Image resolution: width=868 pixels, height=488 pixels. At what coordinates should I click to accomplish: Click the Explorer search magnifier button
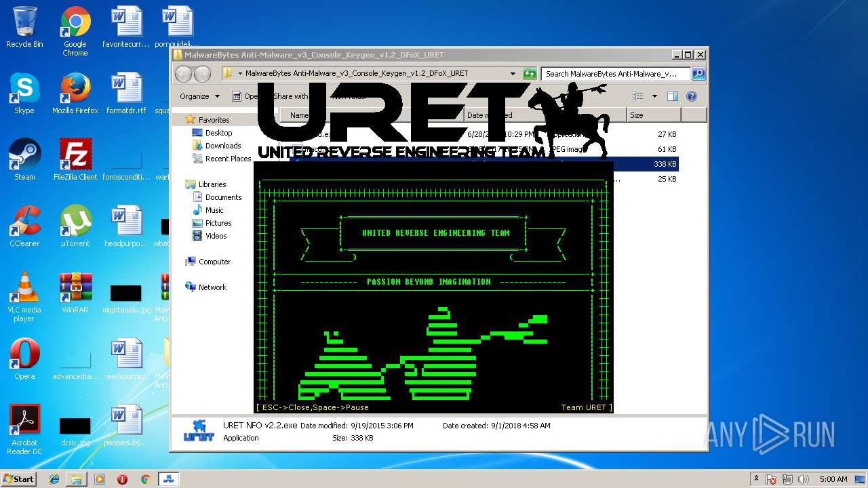click(x=698, y=74)
